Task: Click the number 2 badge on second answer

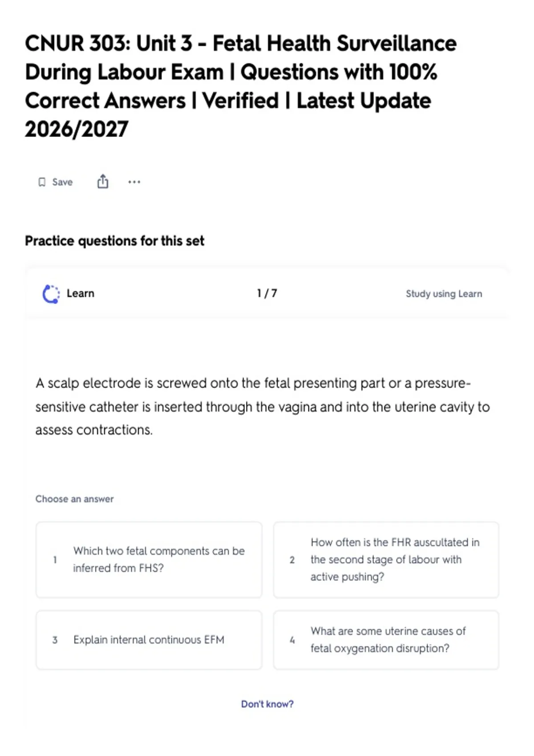Action: point(292,560)
